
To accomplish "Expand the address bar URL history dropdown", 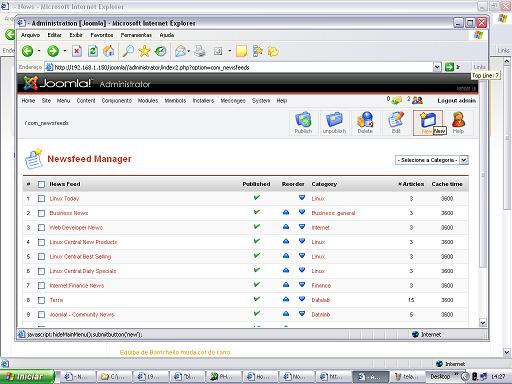I will click(437, 67).
